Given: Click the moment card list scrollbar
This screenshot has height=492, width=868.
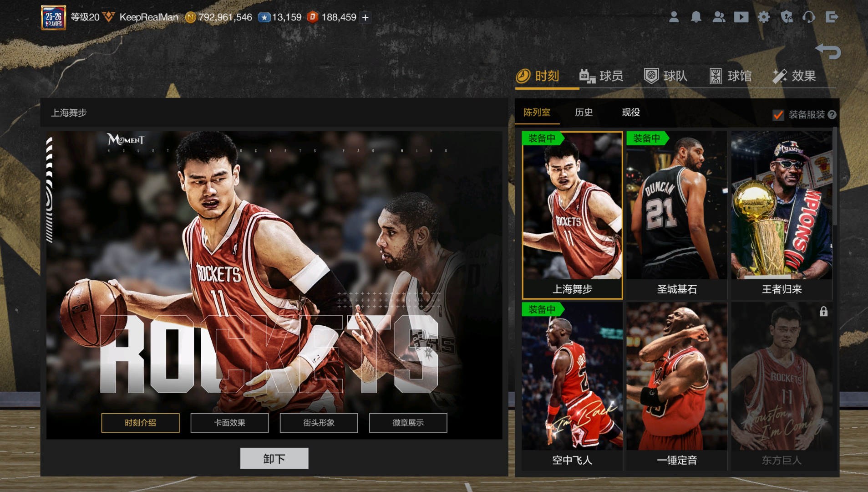Looking at the screenshot, I should (835, 175).
